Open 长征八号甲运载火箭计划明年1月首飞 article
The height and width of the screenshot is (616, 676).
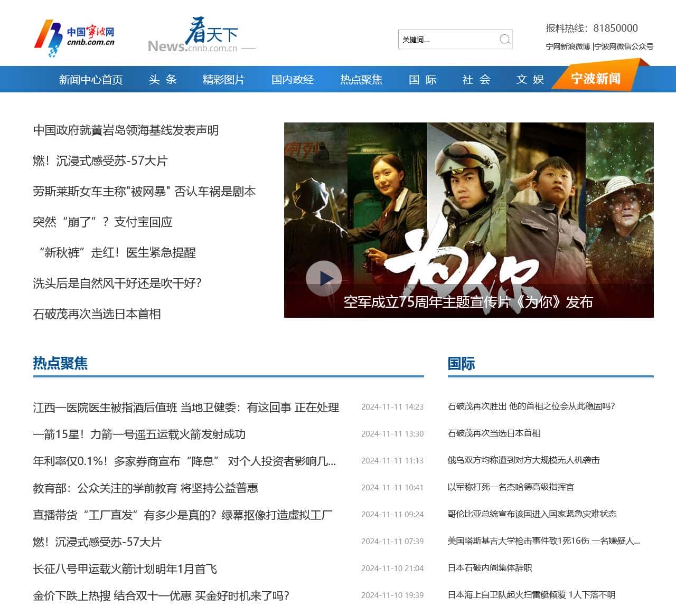(125, 569)
